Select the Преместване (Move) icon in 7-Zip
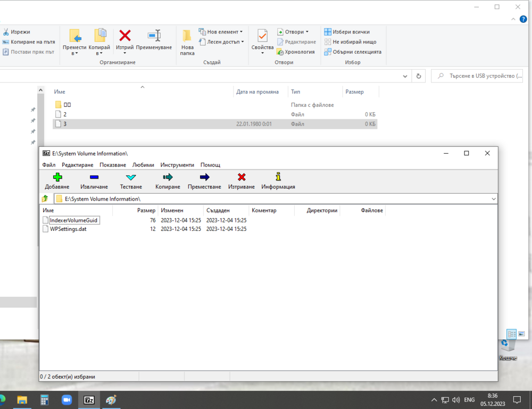 pos(204,177)
